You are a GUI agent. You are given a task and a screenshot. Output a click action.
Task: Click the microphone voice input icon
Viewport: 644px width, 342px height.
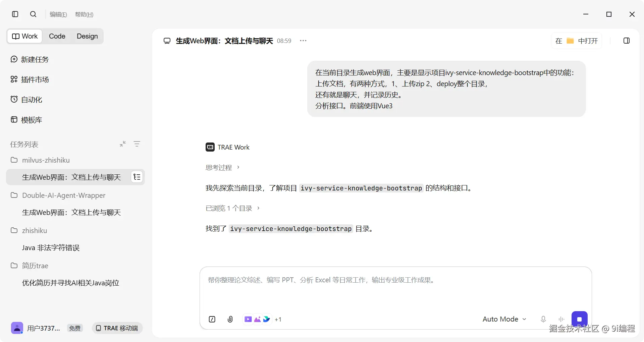[x=543, y=319]
